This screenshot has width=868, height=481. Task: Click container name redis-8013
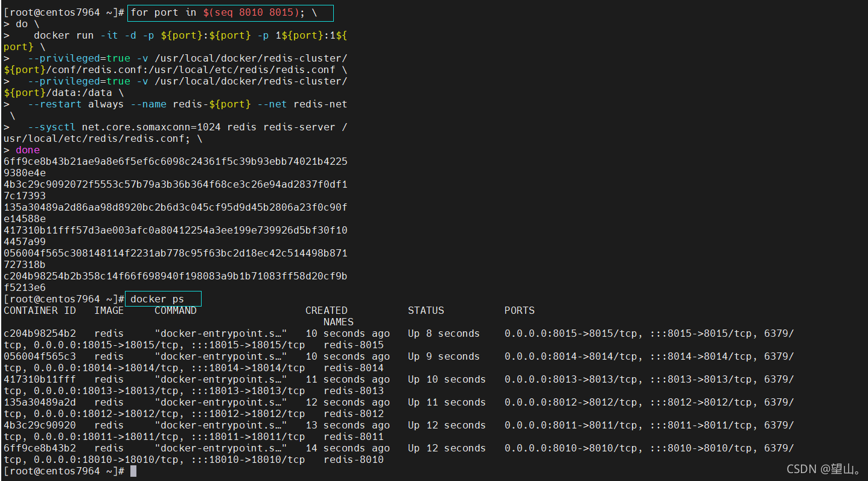click(x=354, y=391)
